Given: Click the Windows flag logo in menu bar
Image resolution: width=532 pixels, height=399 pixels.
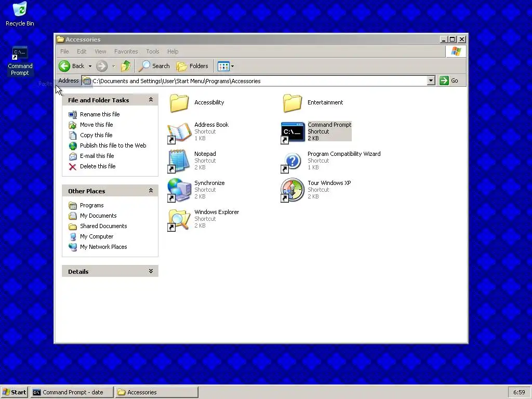Looking at the screenshot, I should tap(456, 51).
